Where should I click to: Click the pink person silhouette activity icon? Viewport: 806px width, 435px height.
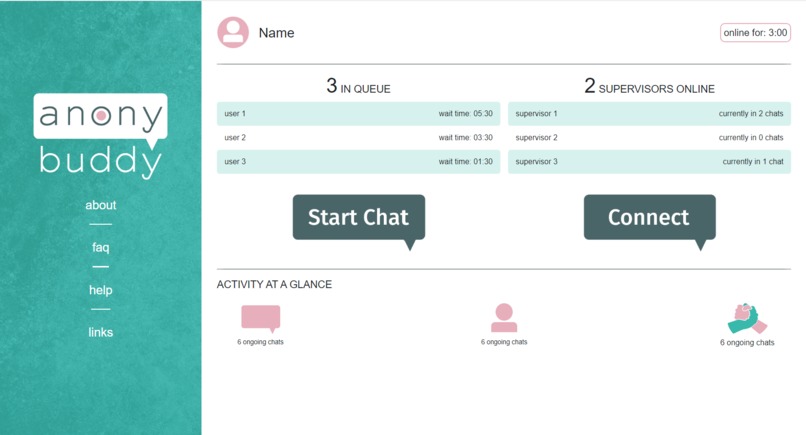tap(504, 318)
